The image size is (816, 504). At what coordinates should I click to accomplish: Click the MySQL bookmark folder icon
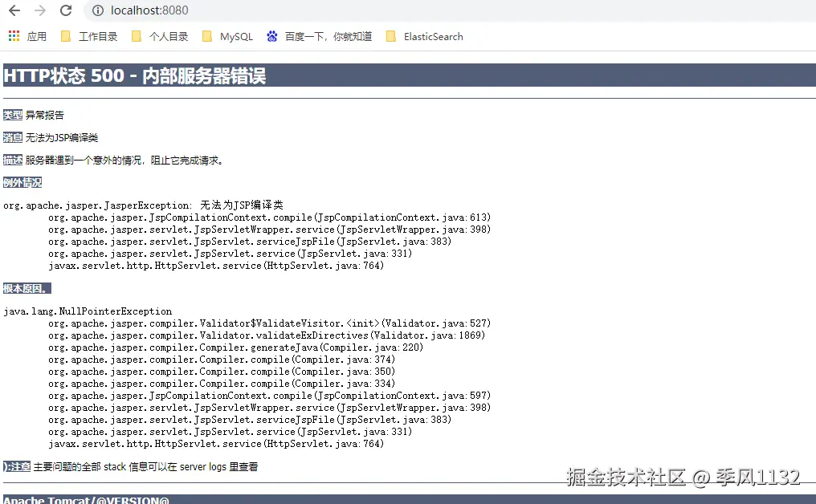pos(207,36)
